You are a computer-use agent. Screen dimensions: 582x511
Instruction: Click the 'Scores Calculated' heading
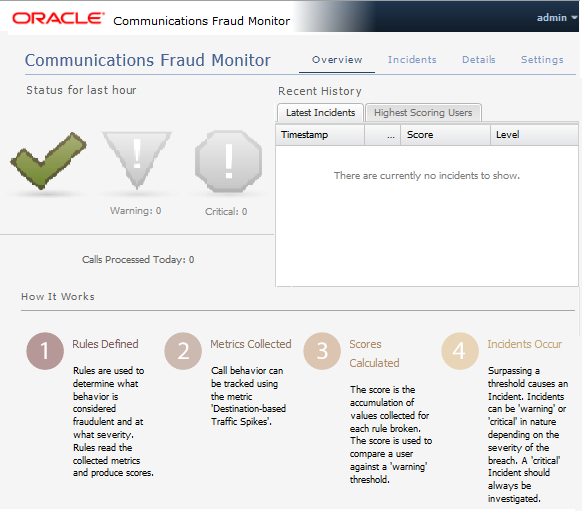click(374, 353)
